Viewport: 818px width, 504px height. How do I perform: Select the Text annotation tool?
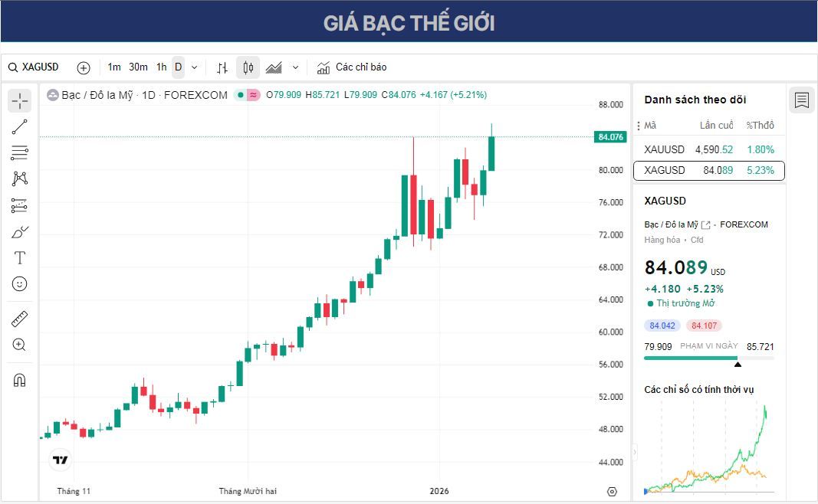pos(20,257)
